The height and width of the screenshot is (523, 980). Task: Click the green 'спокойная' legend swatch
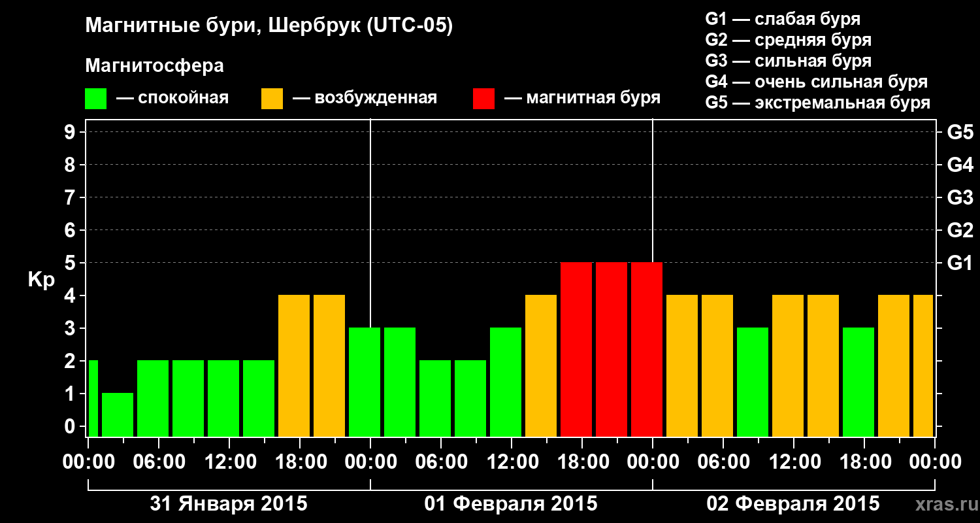pos(95,98)
